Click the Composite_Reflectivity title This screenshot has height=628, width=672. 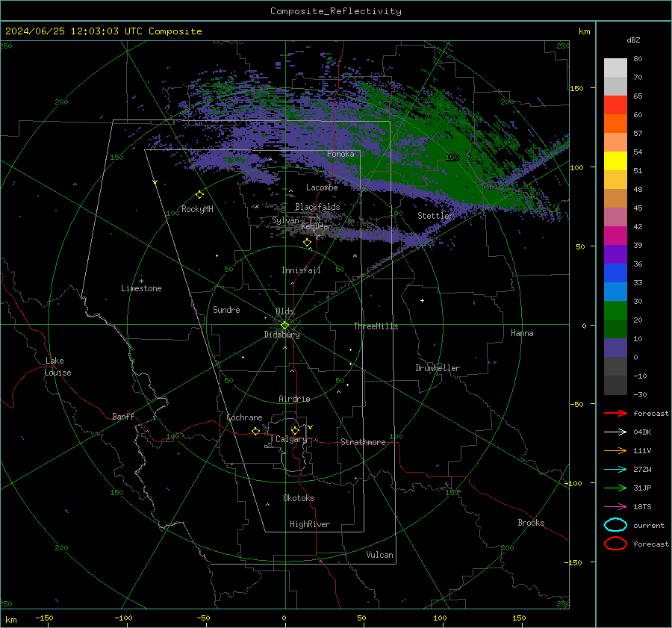[336, 11]
